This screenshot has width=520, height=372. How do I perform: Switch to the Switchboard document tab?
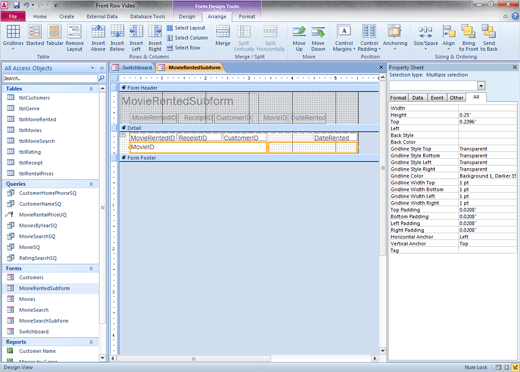point(133,68)
